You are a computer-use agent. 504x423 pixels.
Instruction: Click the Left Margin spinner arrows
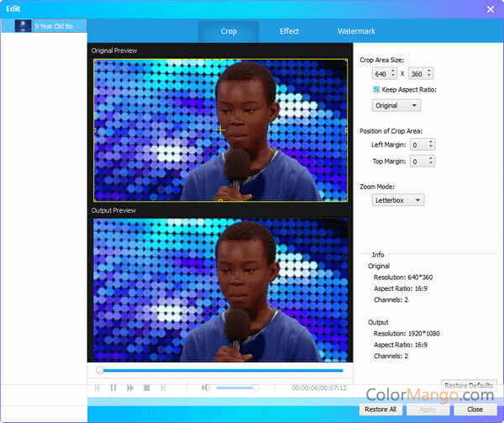(431, 145)
